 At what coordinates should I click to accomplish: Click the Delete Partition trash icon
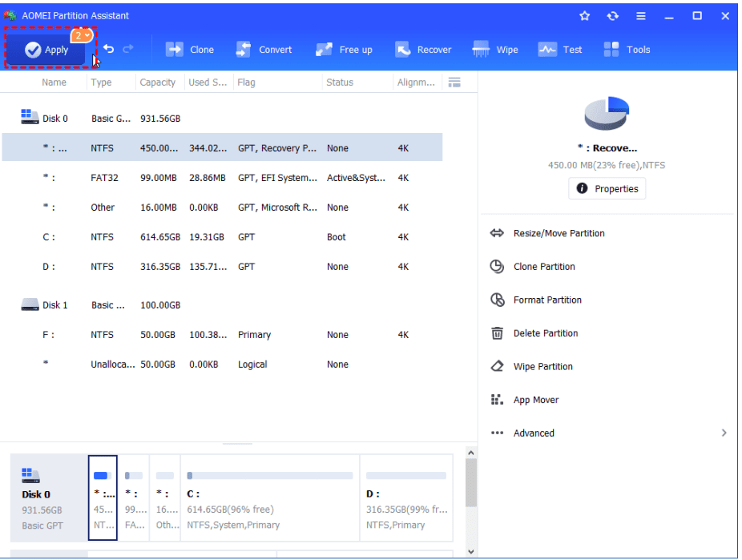point(497,333)
